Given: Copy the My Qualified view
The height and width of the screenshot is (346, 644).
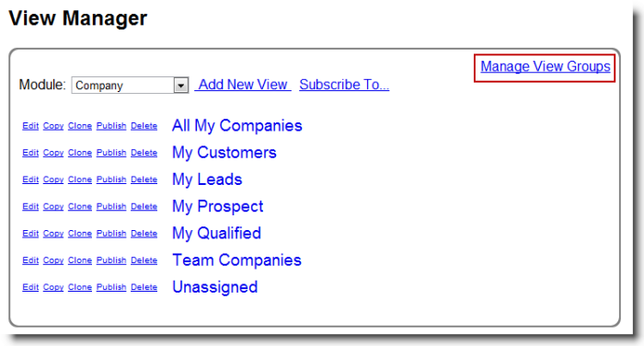Looking at the screenshot, I should pyautogui.click(x=53, y=234).
